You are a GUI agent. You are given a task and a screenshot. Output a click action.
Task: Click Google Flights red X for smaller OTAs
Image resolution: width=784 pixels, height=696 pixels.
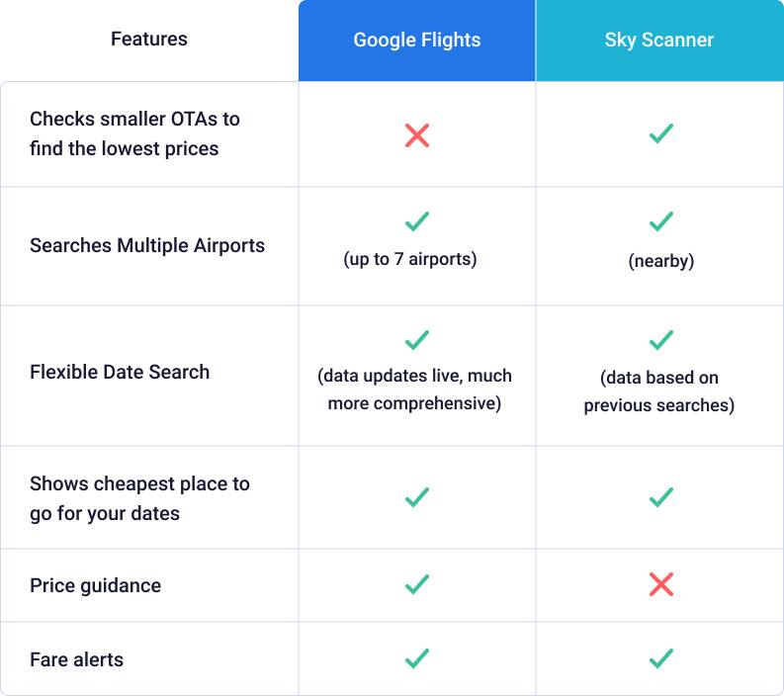pos(417,134)
